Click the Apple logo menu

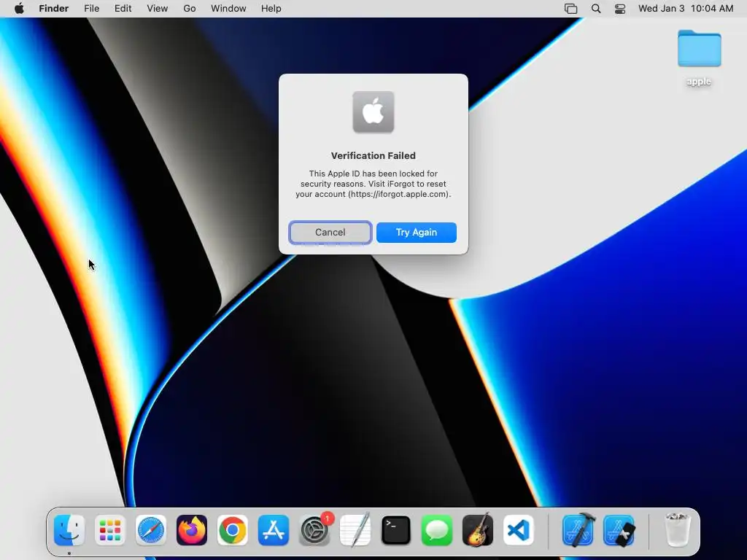19,9
